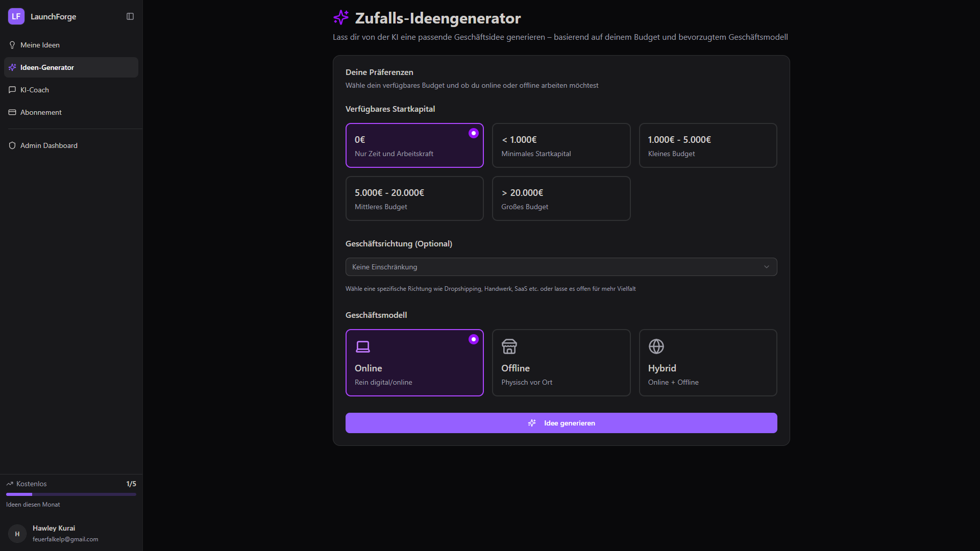Viewport: 980px width, 551px height.
Task: Click the chevron arrow of the Keine Einschränkung selector
Action: coord(766,267)
